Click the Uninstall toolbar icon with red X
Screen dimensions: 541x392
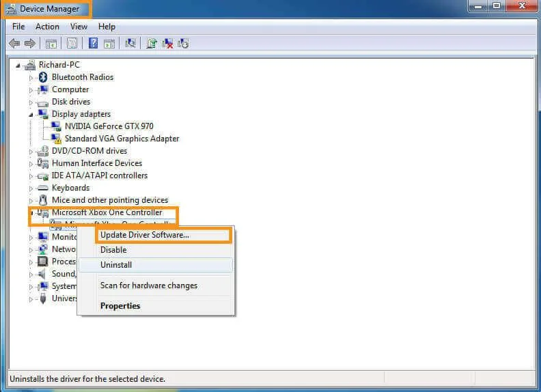coord(167,44)
